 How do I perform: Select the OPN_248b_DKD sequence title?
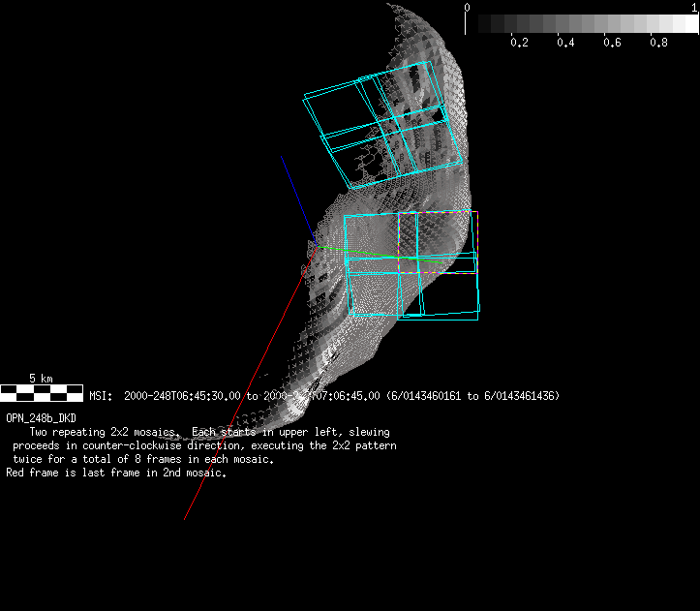click(41, 417)
